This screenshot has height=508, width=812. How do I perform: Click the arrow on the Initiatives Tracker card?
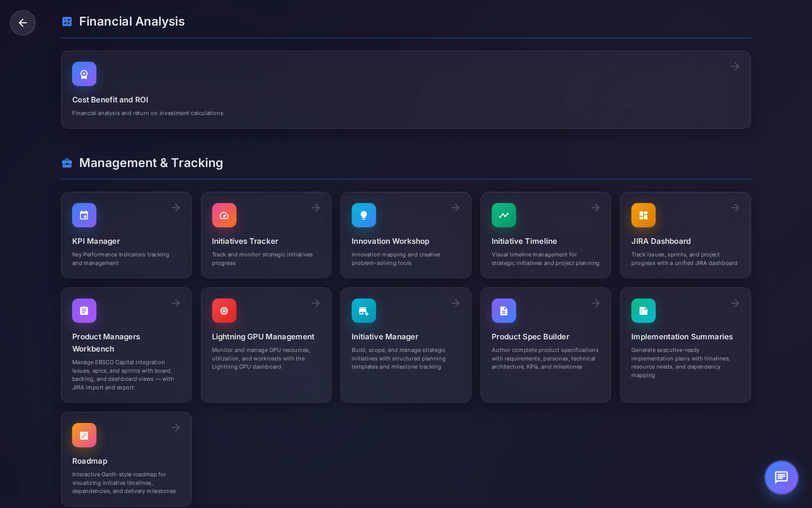point(315,208)
